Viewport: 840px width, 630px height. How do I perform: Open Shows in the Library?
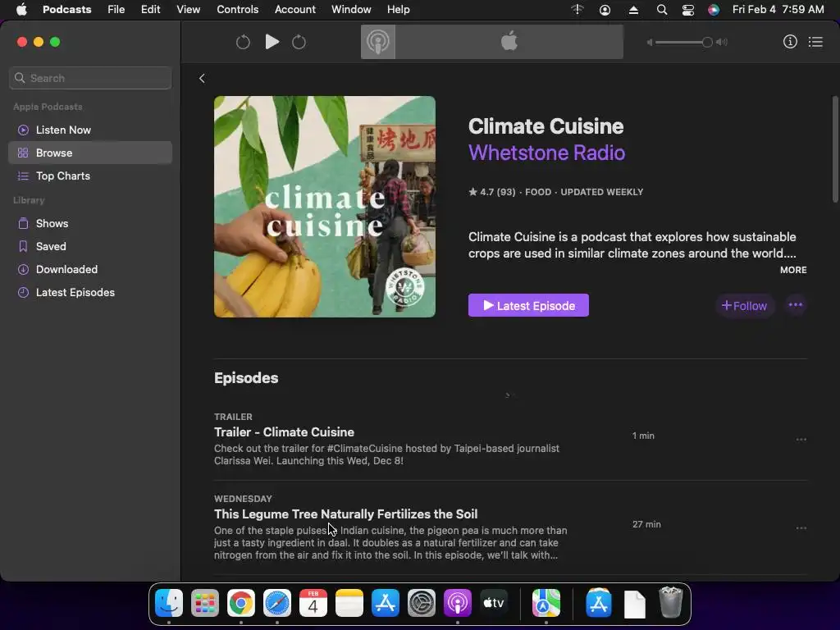tap(90, 223)
